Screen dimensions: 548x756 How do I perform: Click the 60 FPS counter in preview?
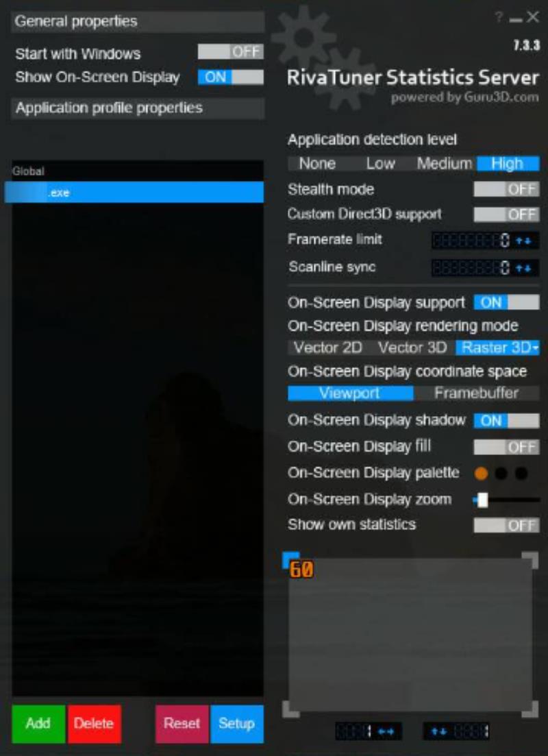[301, 570]
